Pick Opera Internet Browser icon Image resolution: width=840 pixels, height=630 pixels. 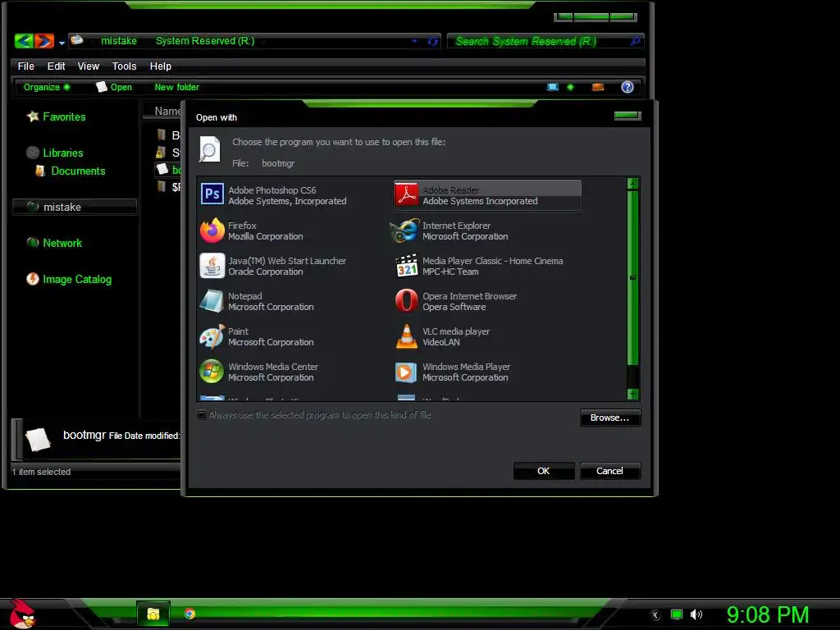coord(407,300)
